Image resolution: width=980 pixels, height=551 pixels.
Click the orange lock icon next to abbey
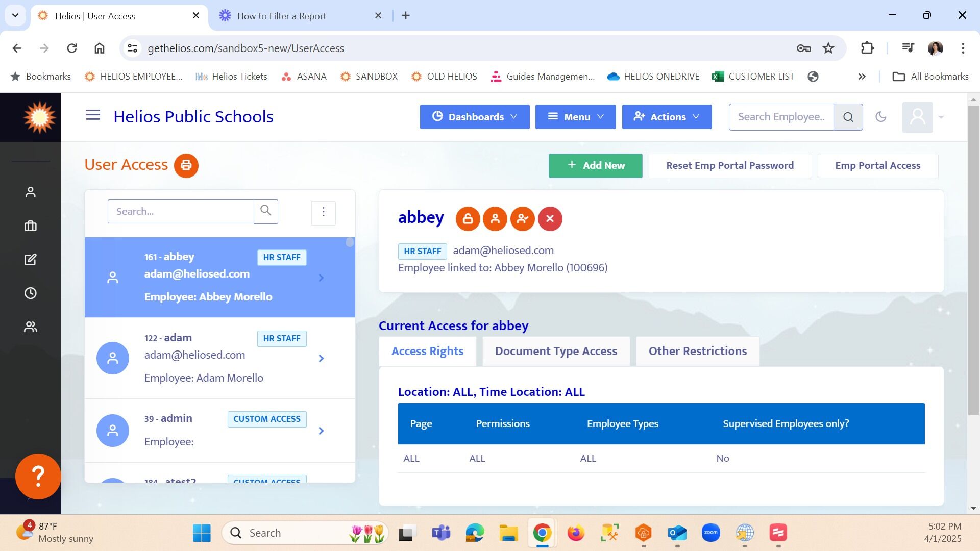(468, 219)
